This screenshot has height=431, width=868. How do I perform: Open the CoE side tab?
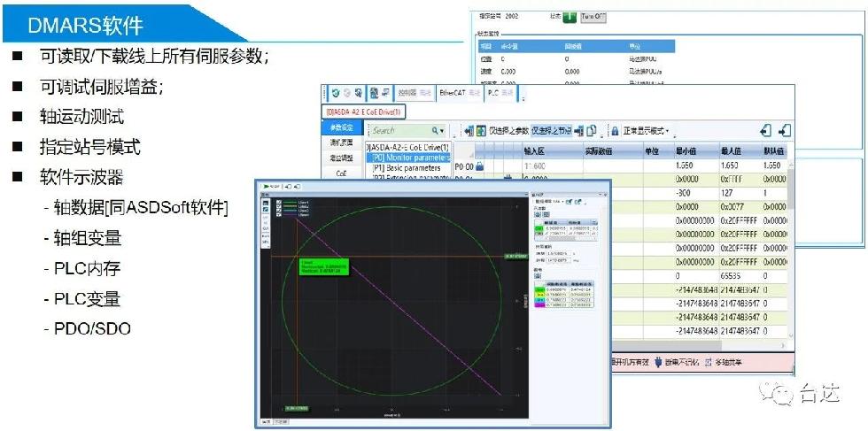pos(342,173)
